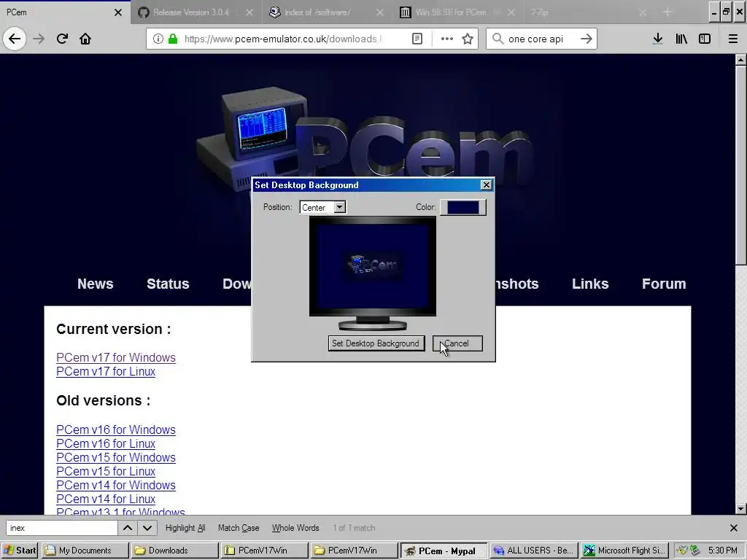Toggle reader view icon in address bar

click(417, 39)
